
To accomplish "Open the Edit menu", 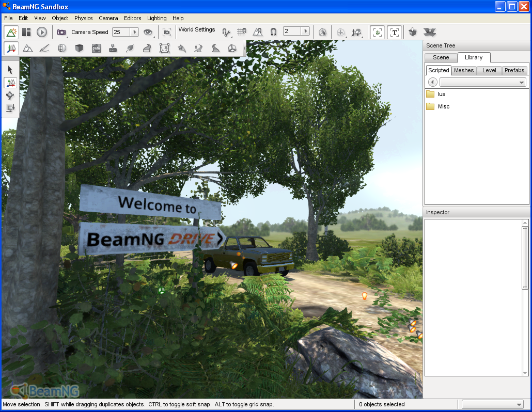I will click(23, 18).
